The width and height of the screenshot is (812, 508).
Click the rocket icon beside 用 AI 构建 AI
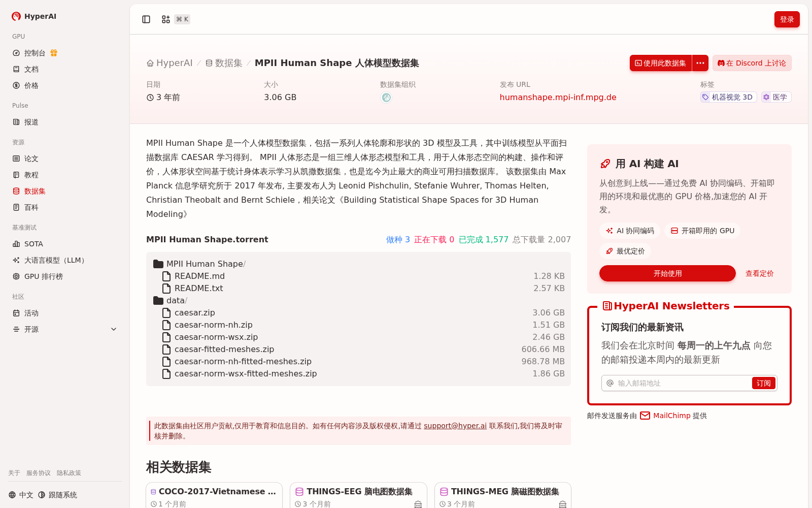pos(605,164)
